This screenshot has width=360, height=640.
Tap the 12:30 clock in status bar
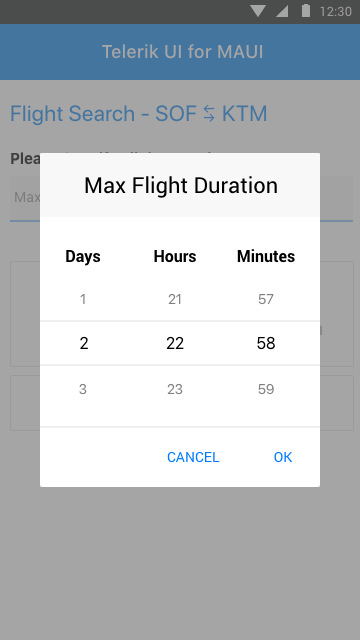pos(336,11)
